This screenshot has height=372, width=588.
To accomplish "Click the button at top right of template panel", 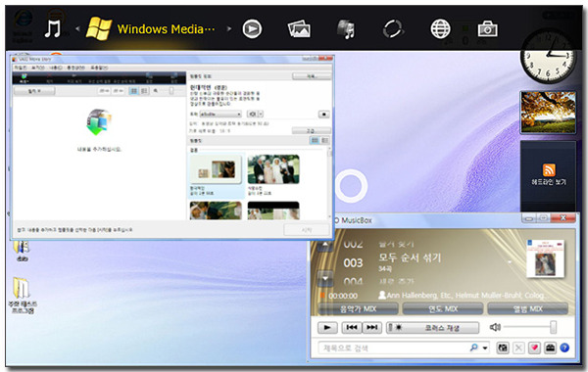I will click(x=312, y=76).
